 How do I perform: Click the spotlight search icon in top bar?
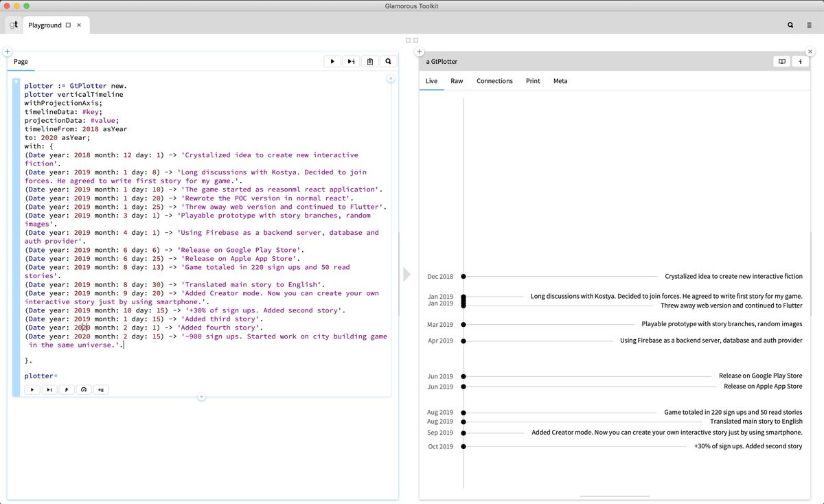click(x=790, y=25)
